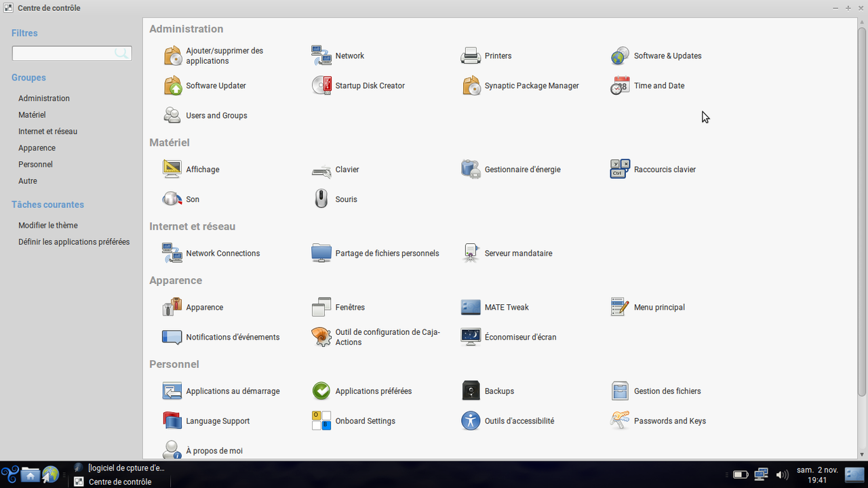
Task: Open Partage de fichiers personnels
Action: 376,253
